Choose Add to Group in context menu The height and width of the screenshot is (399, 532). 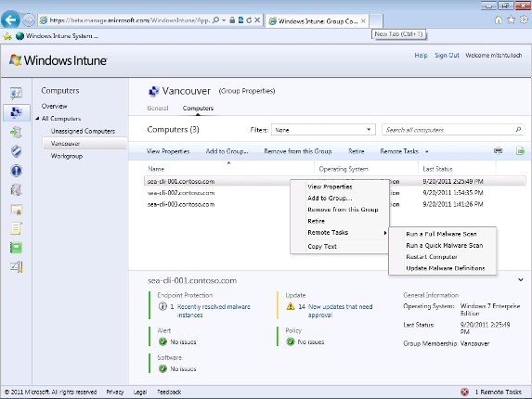pos(330,199)
